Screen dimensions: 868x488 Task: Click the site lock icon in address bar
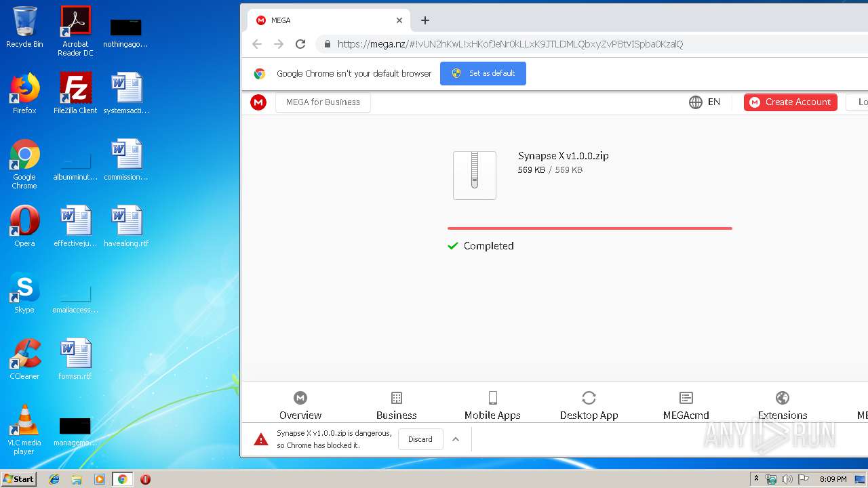328,44
